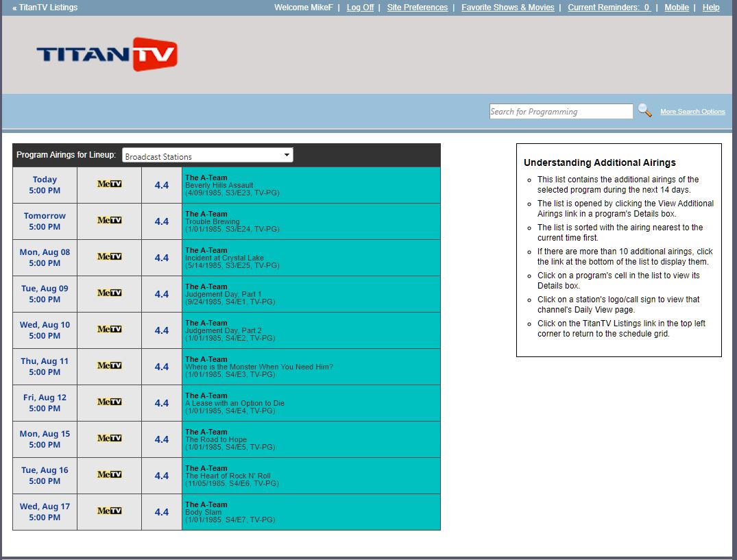
Task: Open MeTV logo in Tue, Aug 09 row
Action: pyautogui.click(x=110, y=293)
